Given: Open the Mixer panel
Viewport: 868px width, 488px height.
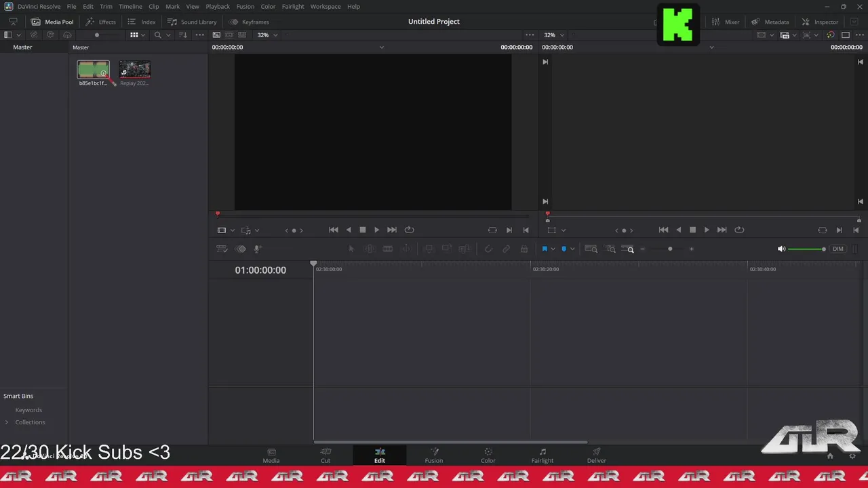Looking at the screenshot, I should 725,22.
